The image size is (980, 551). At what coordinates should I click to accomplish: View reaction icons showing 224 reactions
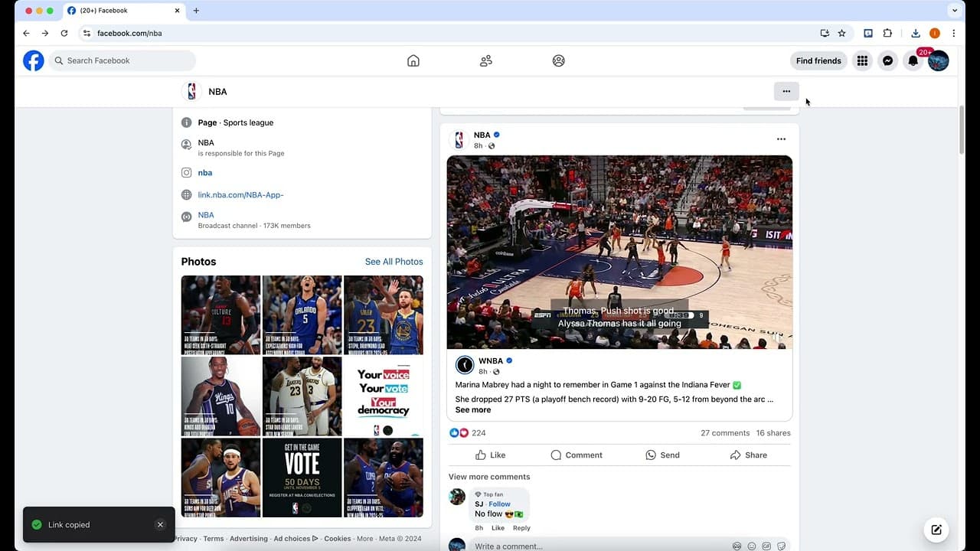pyautogui.click(x=459, y=433)
